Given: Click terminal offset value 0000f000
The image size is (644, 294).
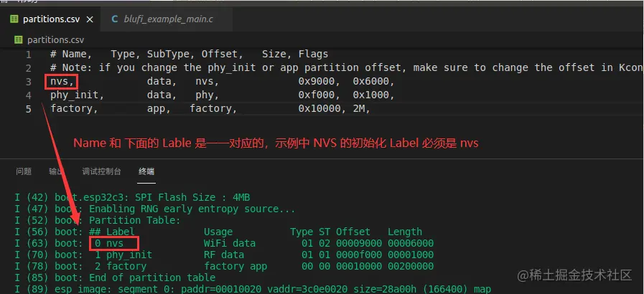Looking at the screenshot, I should 359,255.
